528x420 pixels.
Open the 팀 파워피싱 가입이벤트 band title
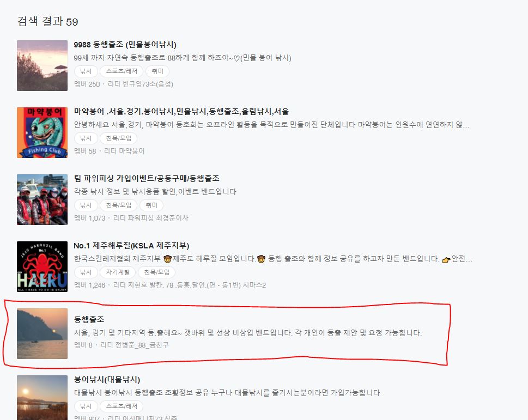(x=147, y=178)
